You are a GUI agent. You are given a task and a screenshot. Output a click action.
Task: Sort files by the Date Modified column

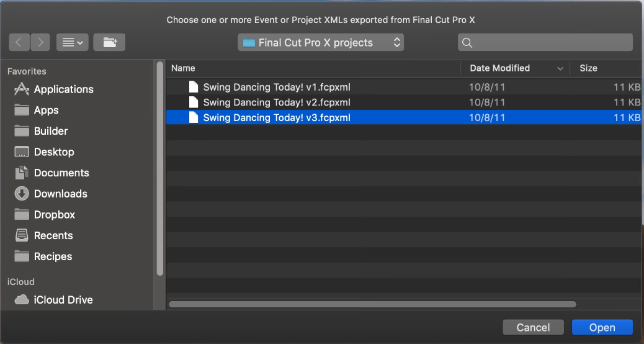tap(499, 68)
